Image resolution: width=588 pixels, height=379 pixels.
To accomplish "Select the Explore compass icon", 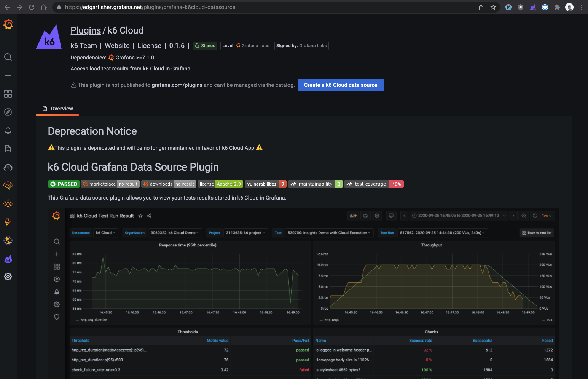I will click(8, 112).
